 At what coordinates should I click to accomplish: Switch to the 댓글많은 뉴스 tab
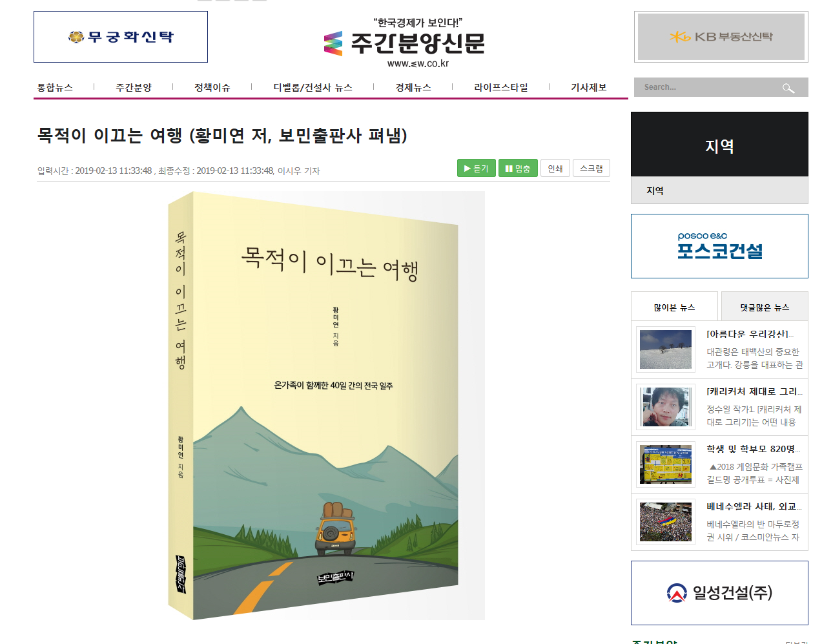click(x=765, y=307)
